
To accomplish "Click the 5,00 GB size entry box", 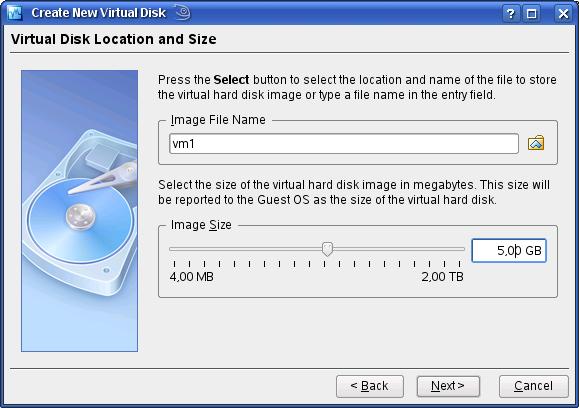I will (509, 251).
